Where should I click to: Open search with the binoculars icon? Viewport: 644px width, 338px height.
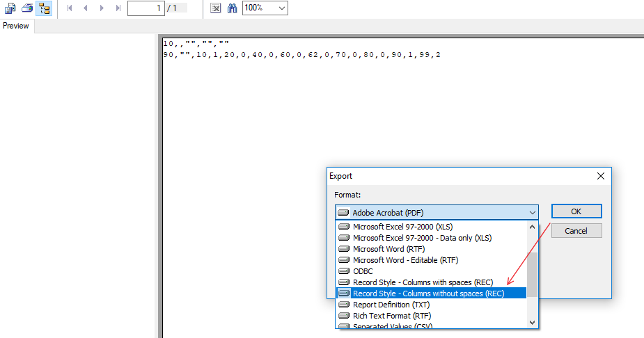(x=233, y=8)
